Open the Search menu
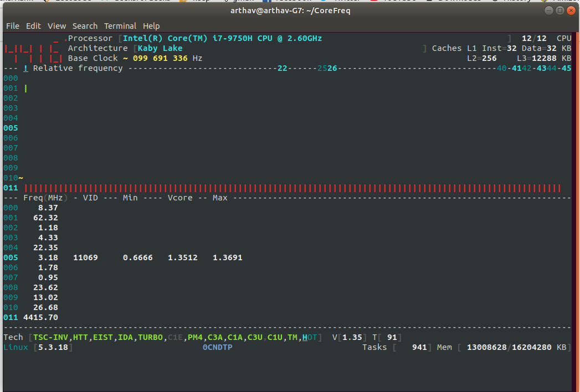This screenshot has height=392, width=580. (x=85, y=26)
